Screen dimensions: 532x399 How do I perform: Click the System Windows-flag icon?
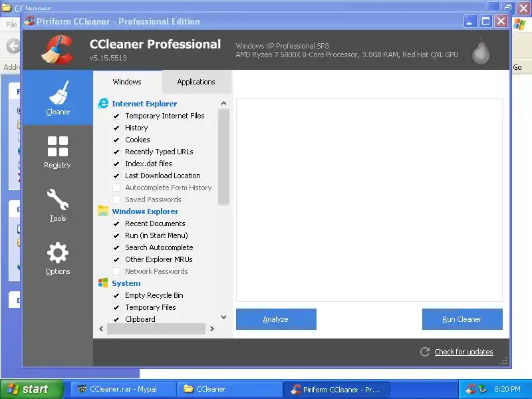(103, 283)
